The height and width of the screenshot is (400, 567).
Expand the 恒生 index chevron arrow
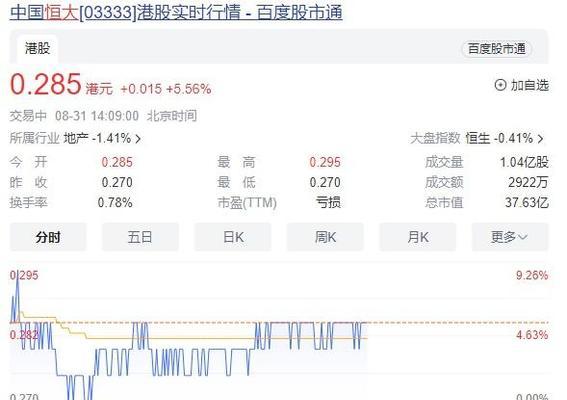[540, 139]
